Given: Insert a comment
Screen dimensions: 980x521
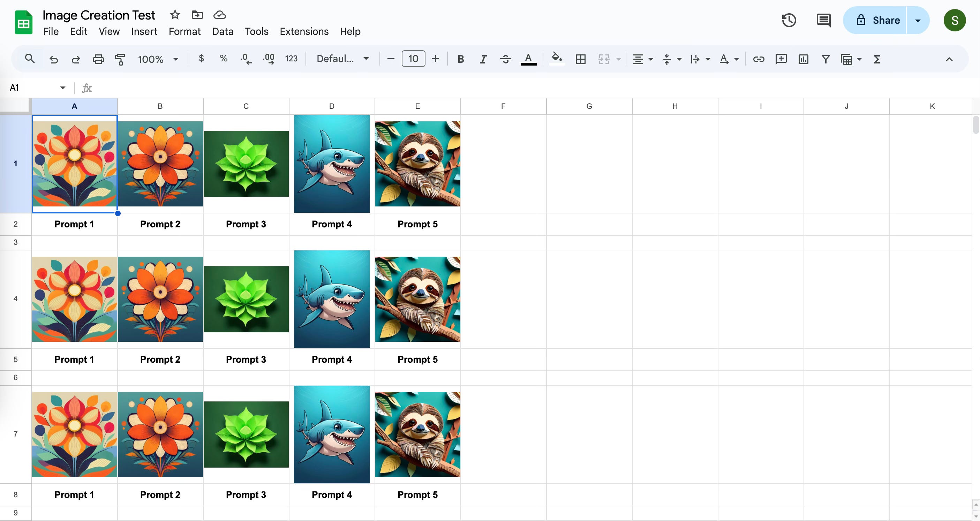Looking at the screenshot, I should pyautogui.click(x=781, y=59).
